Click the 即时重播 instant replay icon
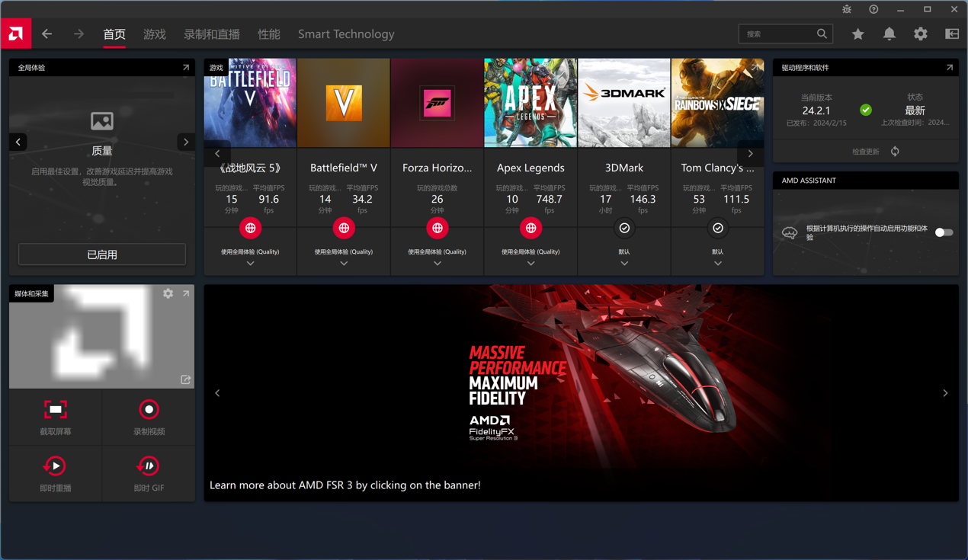This screenshot has width=968, height=560. tap(55, 466)
